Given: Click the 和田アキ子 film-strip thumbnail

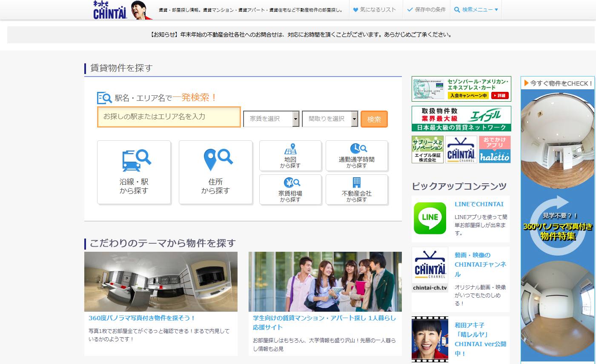Looking at the screenshot, I should [x=430, y=339].
